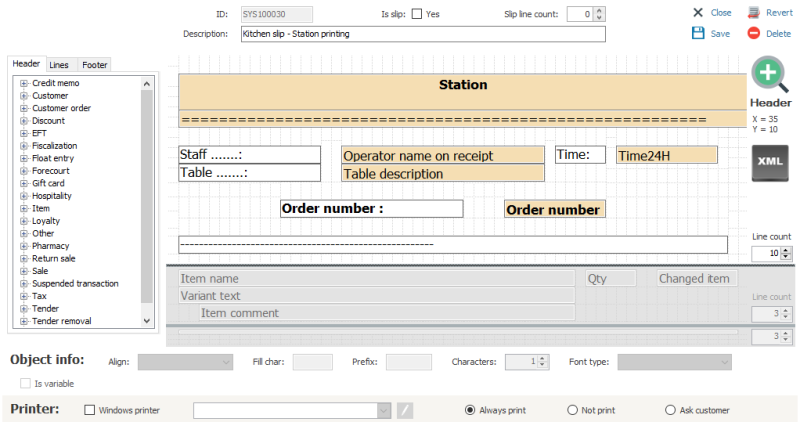Select the 'Time:' label box
Image resolution: width=800 pixels, height=422 pixels.
pos(580,155)
